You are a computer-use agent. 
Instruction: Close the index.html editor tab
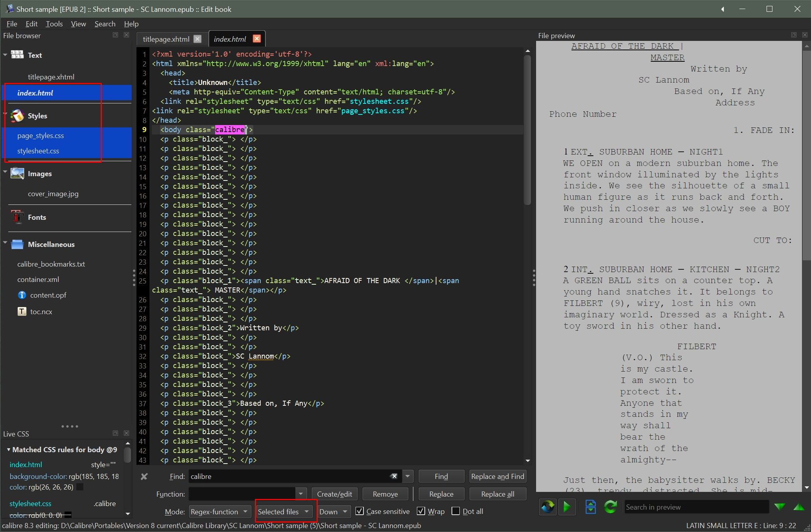[x=256, y=39]
